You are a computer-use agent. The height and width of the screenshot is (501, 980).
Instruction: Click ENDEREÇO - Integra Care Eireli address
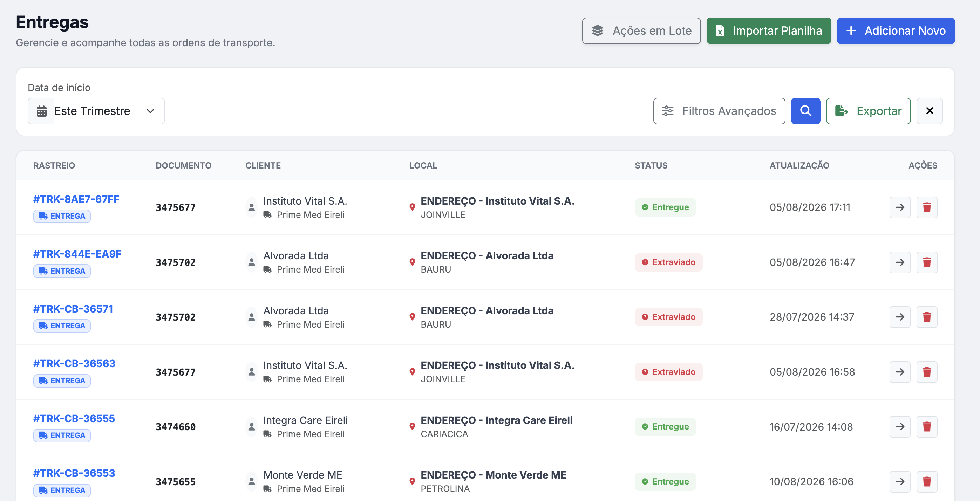pyautogui.click(x=496, y=420)
